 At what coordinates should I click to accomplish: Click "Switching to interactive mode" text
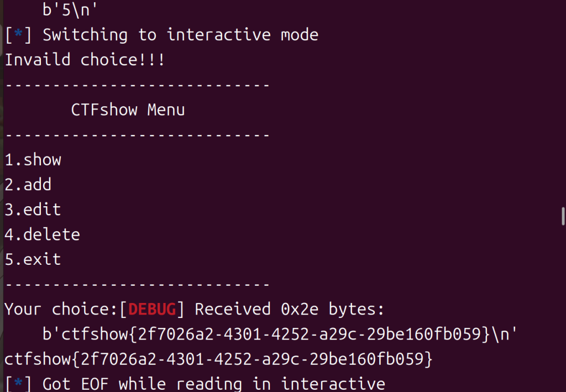click(181, 35)
